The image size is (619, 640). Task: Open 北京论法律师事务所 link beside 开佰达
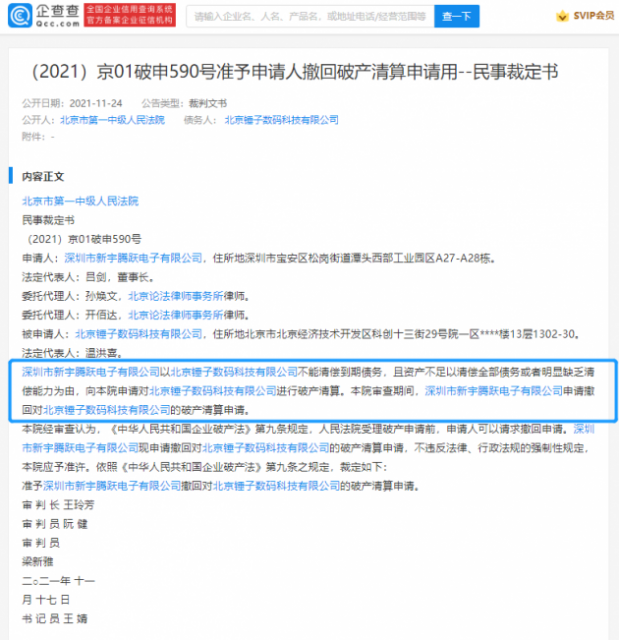175,315
